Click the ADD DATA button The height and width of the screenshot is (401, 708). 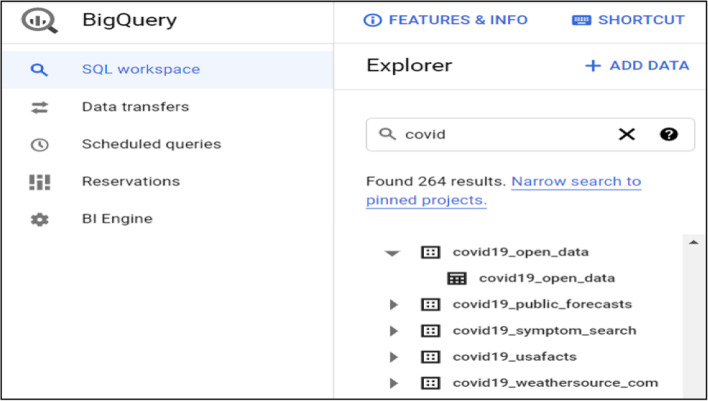pos(637,66)
